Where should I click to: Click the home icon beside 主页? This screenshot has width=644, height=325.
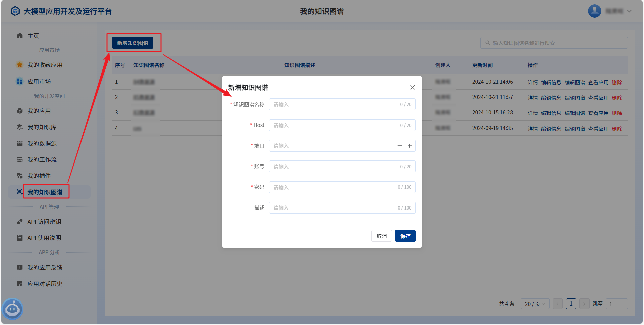point(20,36)
